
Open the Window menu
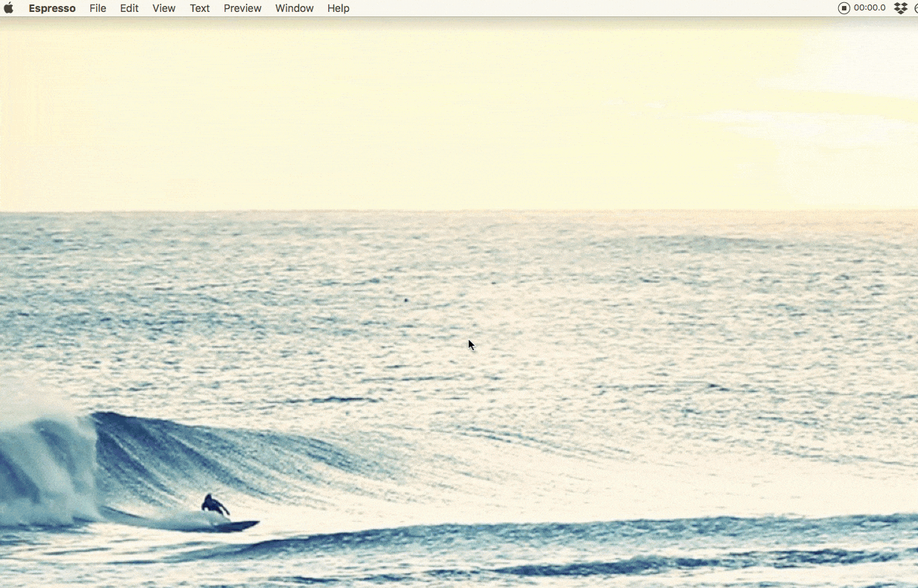coord(295,8)
